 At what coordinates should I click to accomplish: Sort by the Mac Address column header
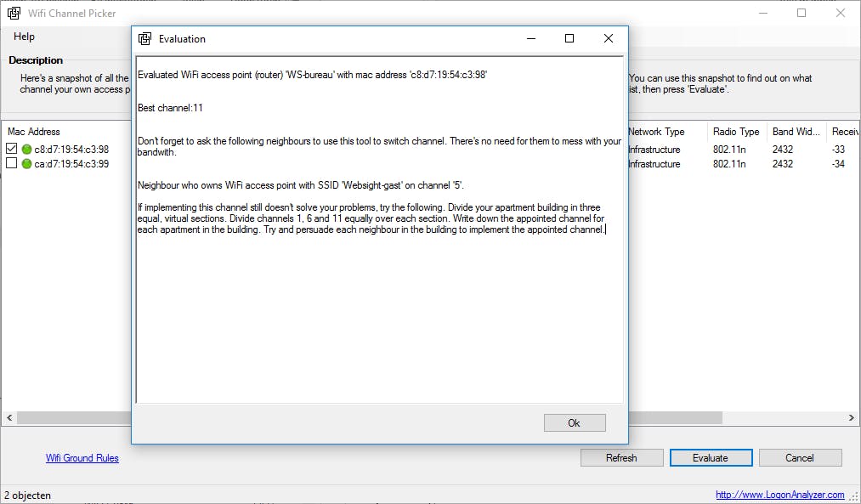(x=34, y=132)
